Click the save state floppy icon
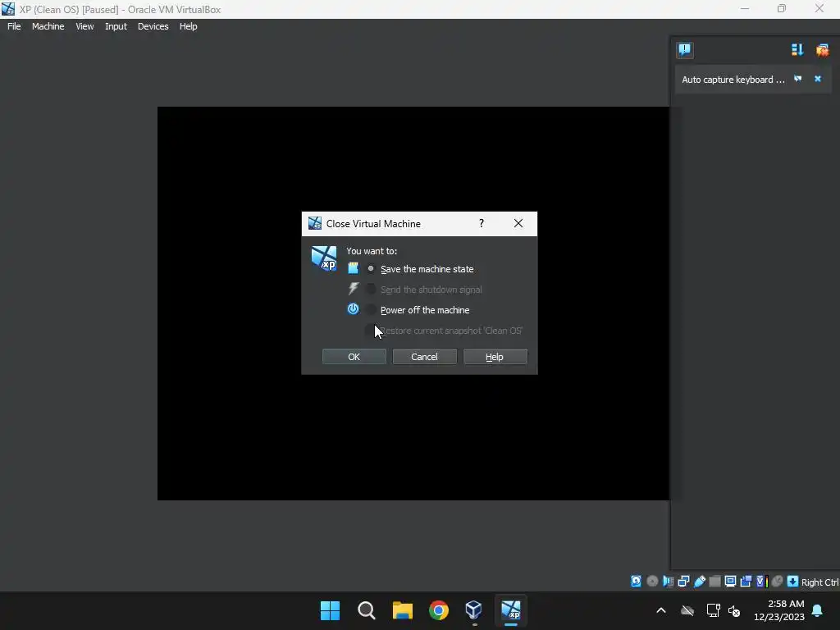The width and height of the screenshot is (840, 630). click(353, 268)
